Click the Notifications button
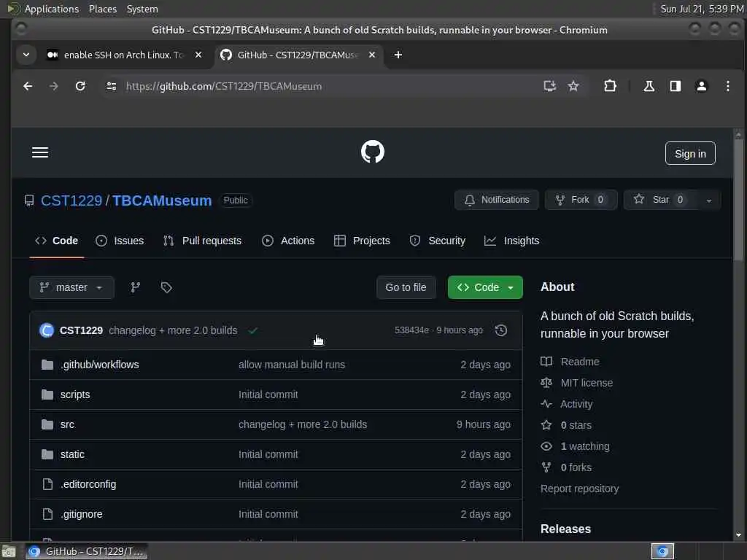The width and height of the screenshot is (747, 560). point(496,200)
